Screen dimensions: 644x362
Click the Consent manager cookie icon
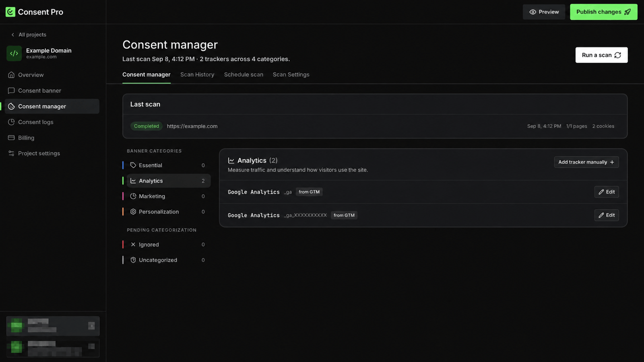(11, 106)
